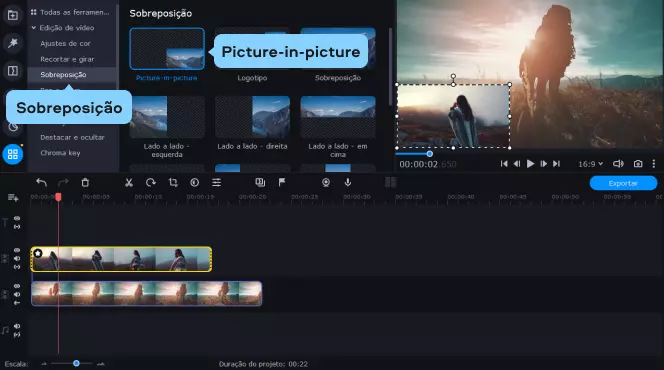Select the overlay clip on the timeline

[x=122, y=259]
